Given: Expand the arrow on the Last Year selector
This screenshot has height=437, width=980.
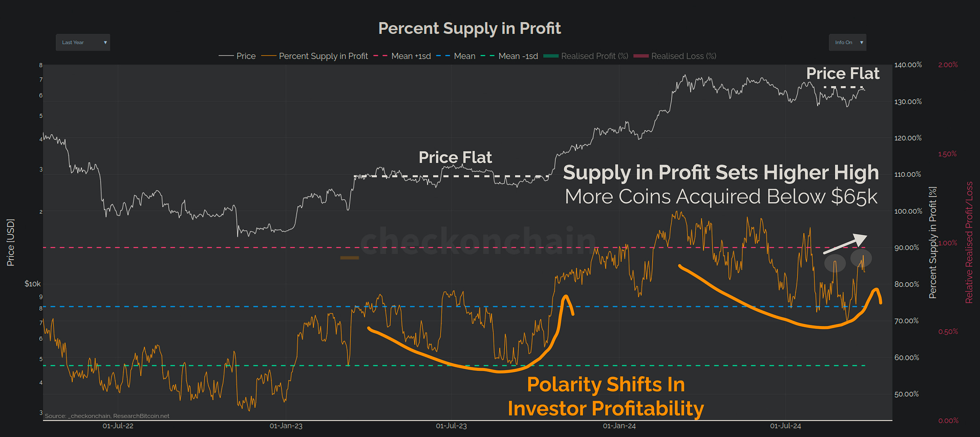Looking at the screenshot, I should click(105, 42).
